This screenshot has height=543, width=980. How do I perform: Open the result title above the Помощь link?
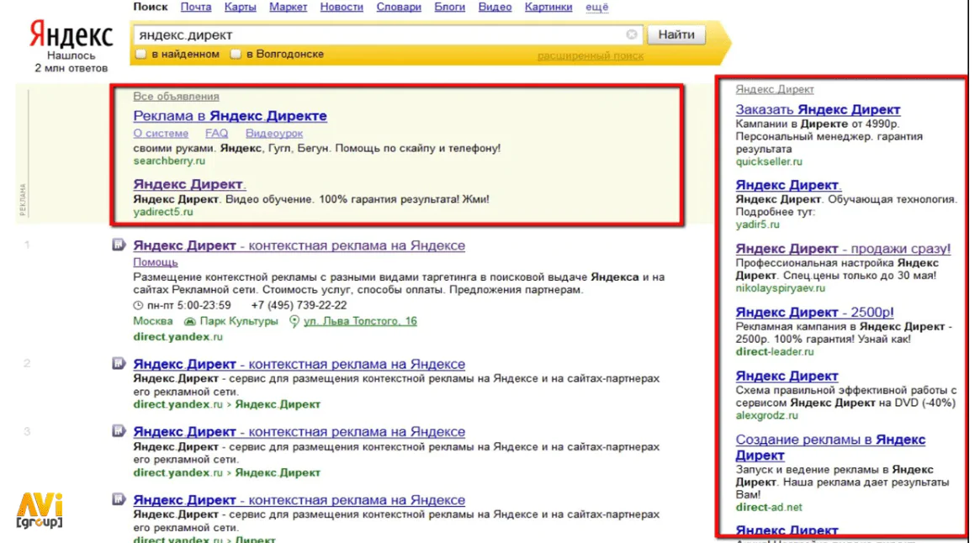299,245
